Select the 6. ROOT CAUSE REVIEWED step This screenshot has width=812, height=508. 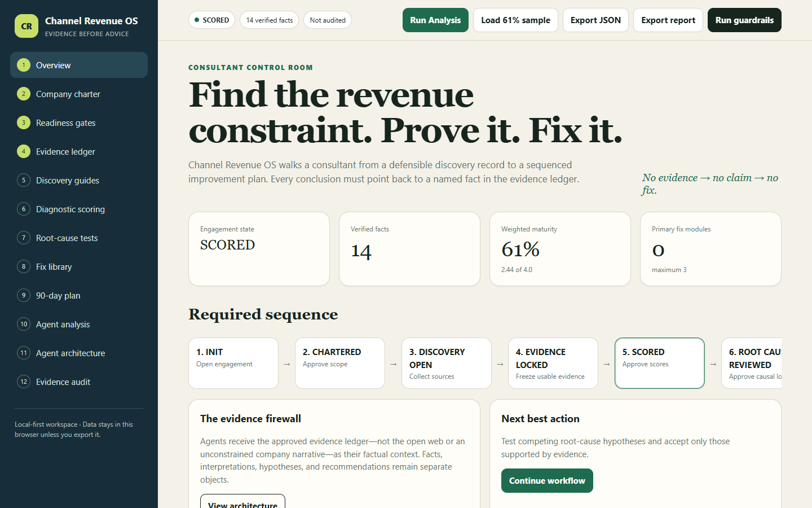click(752, 363)
